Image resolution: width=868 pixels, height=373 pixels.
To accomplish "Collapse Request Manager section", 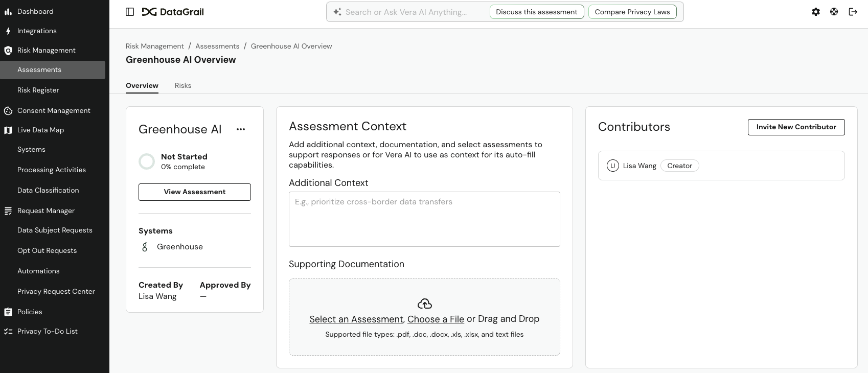I will point(46,211).
